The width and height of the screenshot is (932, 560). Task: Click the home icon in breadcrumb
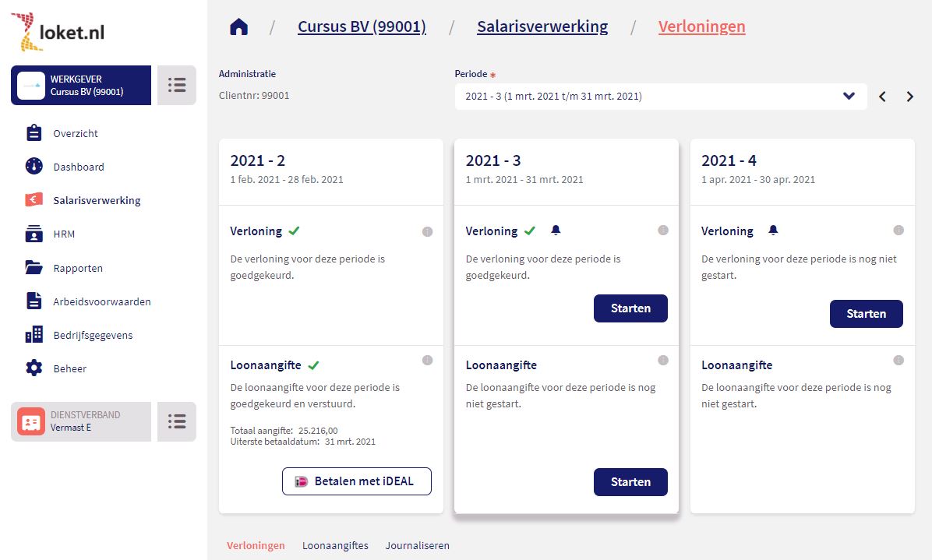click(x=238, y=27)
